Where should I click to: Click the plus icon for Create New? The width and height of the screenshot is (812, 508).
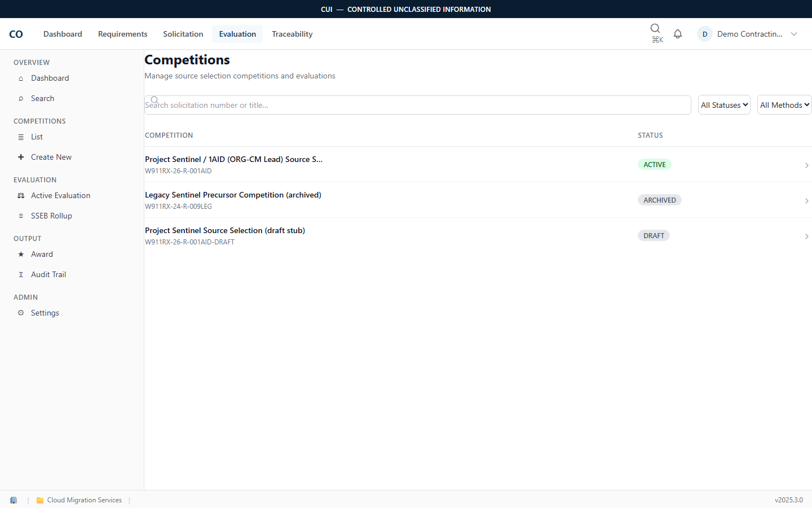pyautogui.click(x=21, y=157)
